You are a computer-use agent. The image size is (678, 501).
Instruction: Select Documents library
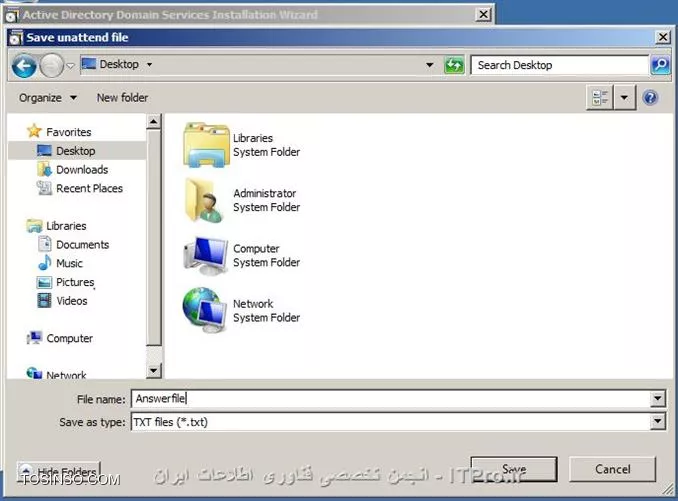point(83,245)
